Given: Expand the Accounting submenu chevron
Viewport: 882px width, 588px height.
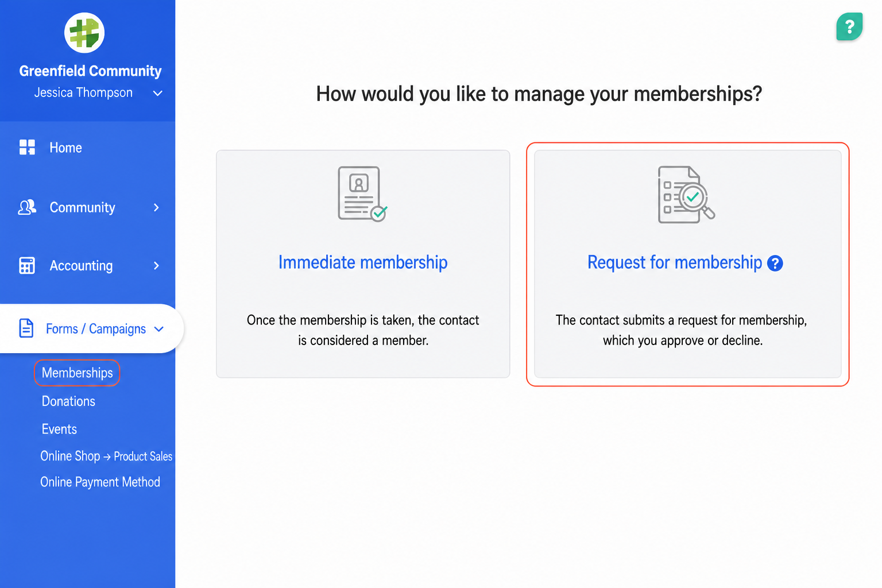Looking at the screenshot, I should [156, 265].
